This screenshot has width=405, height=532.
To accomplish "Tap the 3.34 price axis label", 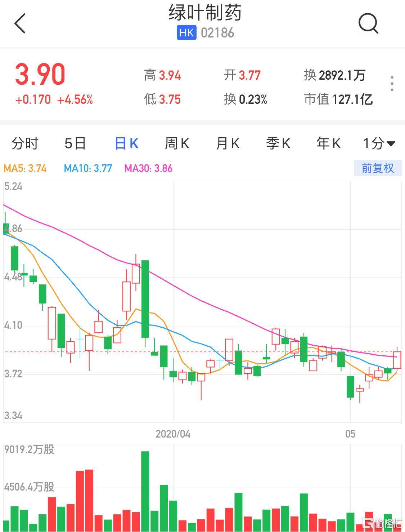I will click(x=13, y=416).
